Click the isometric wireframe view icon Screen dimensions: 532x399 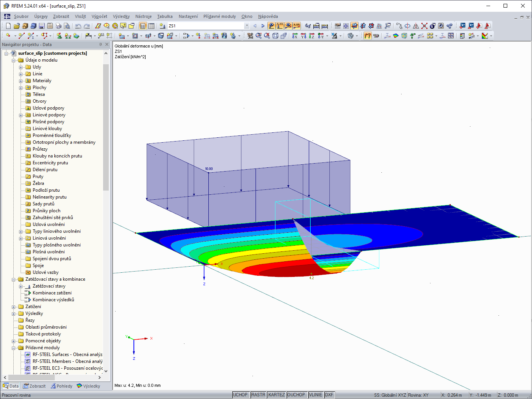click(275, 36)
